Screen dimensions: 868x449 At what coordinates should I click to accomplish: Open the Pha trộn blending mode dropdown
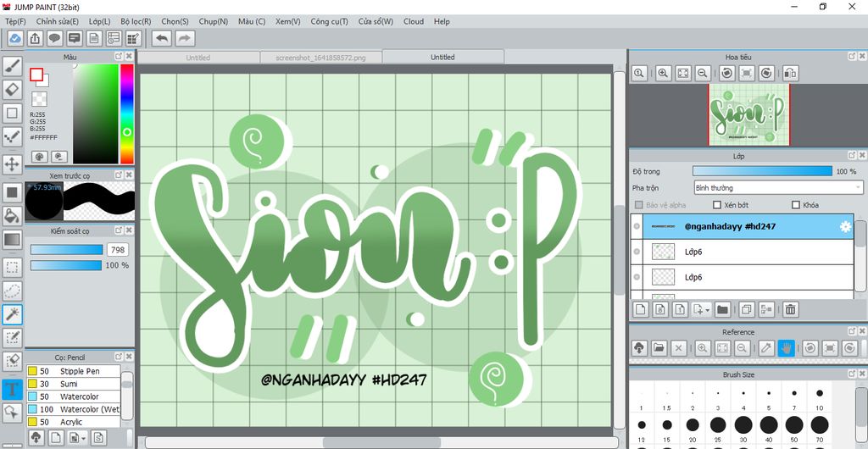click(778, 188)
